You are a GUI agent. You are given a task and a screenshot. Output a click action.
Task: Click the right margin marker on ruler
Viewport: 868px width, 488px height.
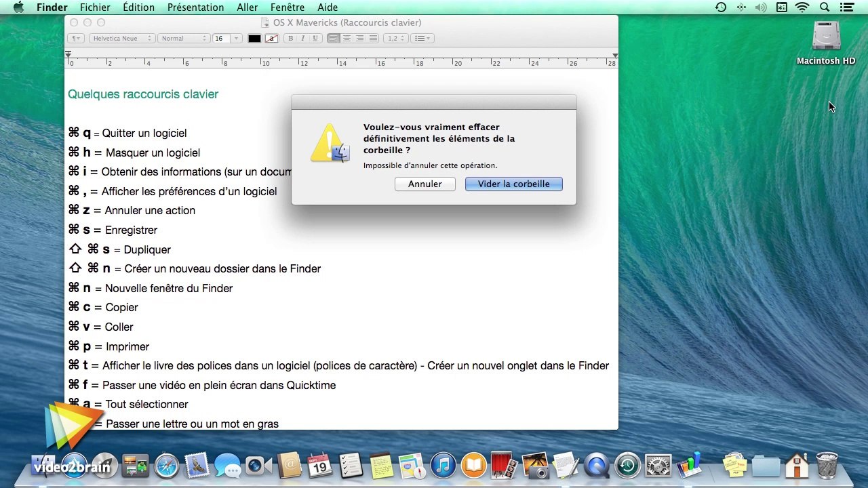click(614, 56)
